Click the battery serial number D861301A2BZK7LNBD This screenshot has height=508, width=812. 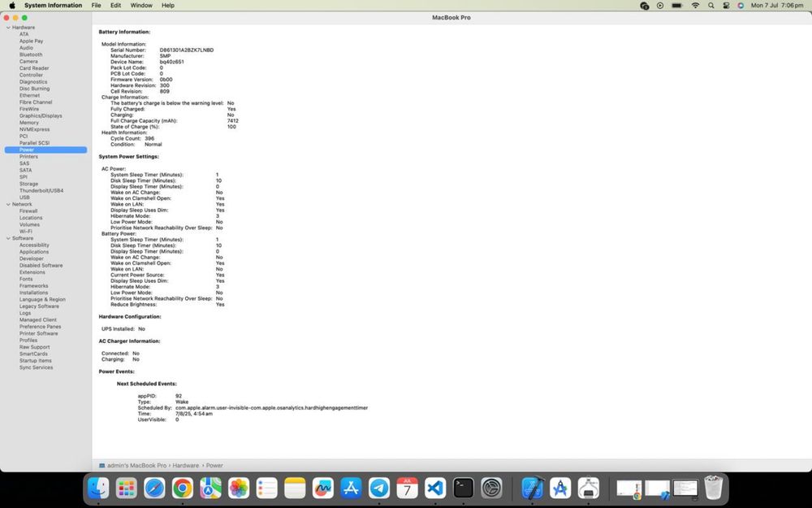187,50
